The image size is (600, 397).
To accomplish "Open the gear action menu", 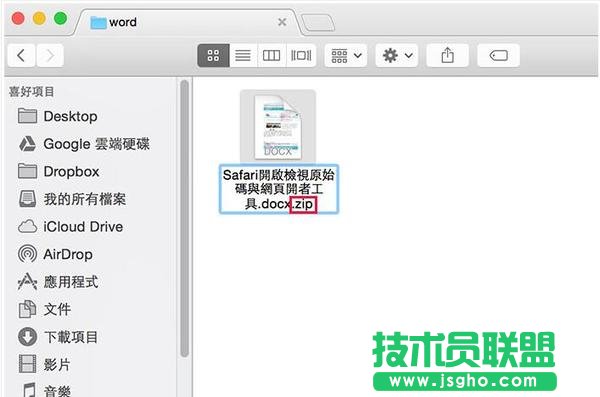I will pyautogui.click(x=397, y=56).
